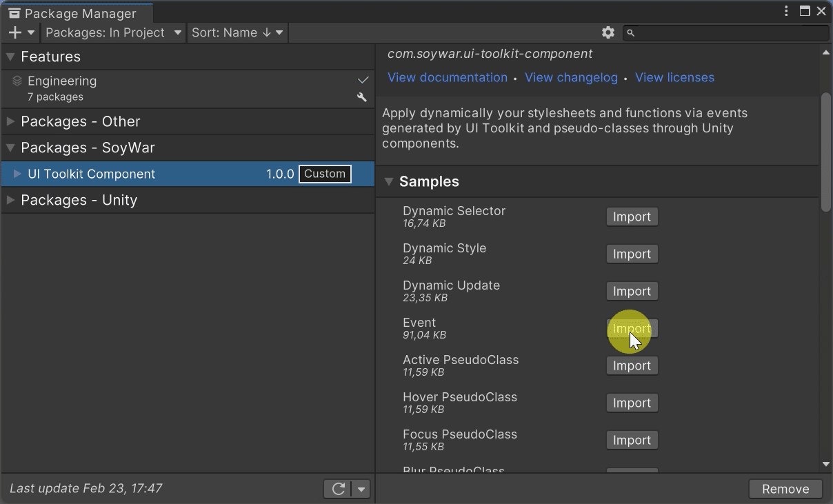Image resolution: width=833 pixels, height=504 pixels.
Task: Open the add package plus icon
Action: 15,32
